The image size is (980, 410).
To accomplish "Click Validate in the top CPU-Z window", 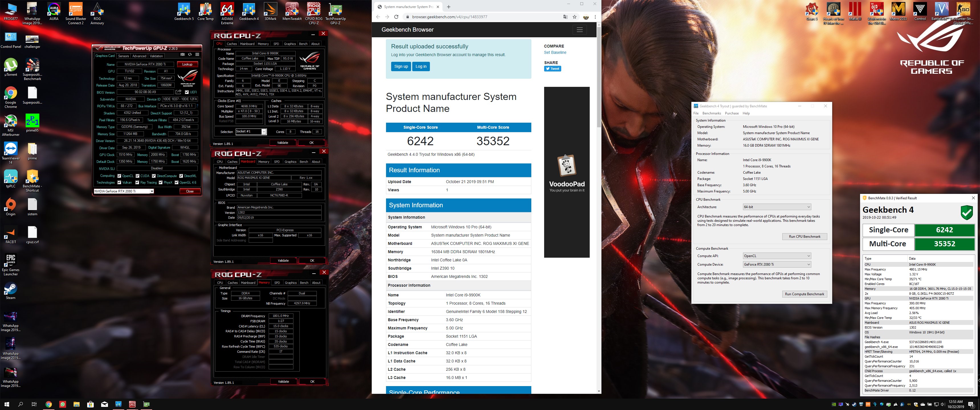I will (283, 143).
